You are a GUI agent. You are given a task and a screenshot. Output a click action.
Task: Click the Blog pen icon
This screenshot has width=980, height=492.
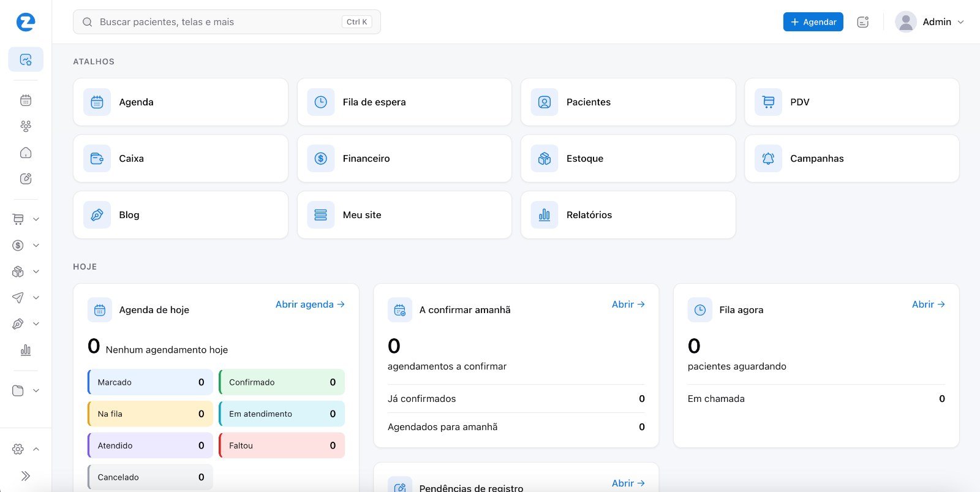coord(97,215)
